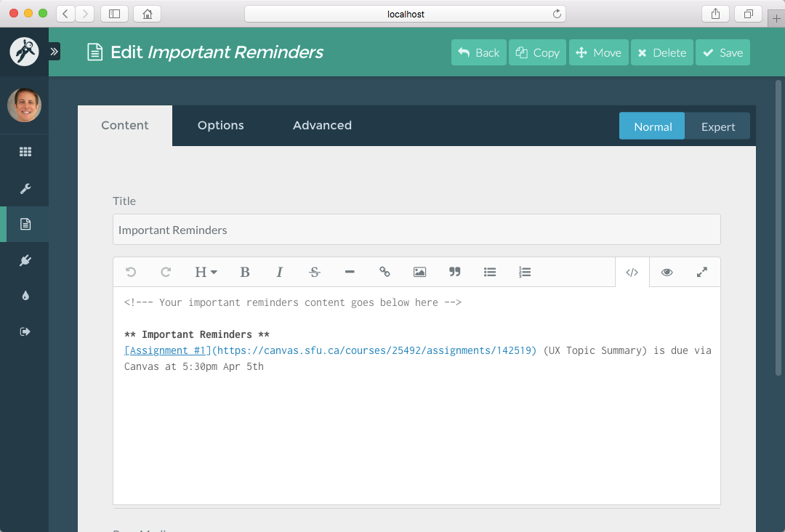The width and height of the screenshot is (785, 532).
Task: Toggle the Safari sidebar
Action: [x=114, y=14]
